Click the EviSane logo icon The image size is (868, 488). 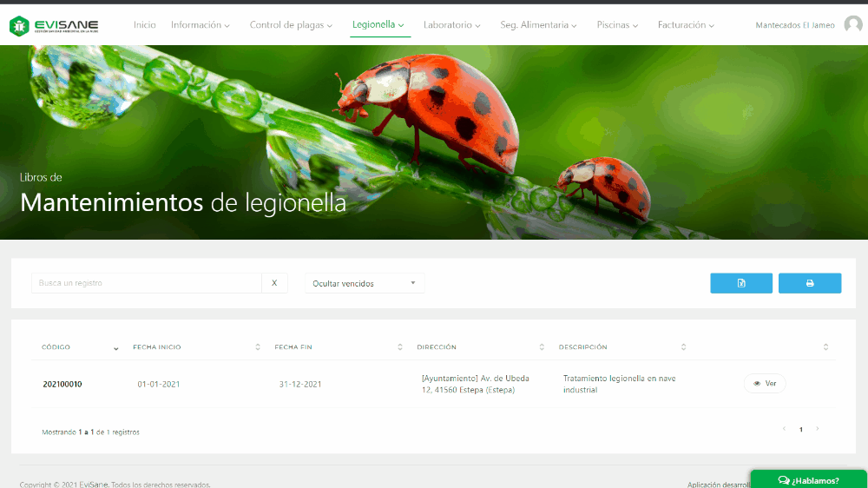click(x=19, y=26)
